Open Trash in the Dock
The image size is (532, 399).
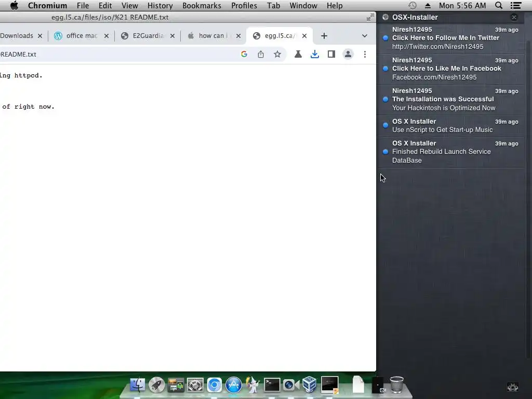click(396, 385)
